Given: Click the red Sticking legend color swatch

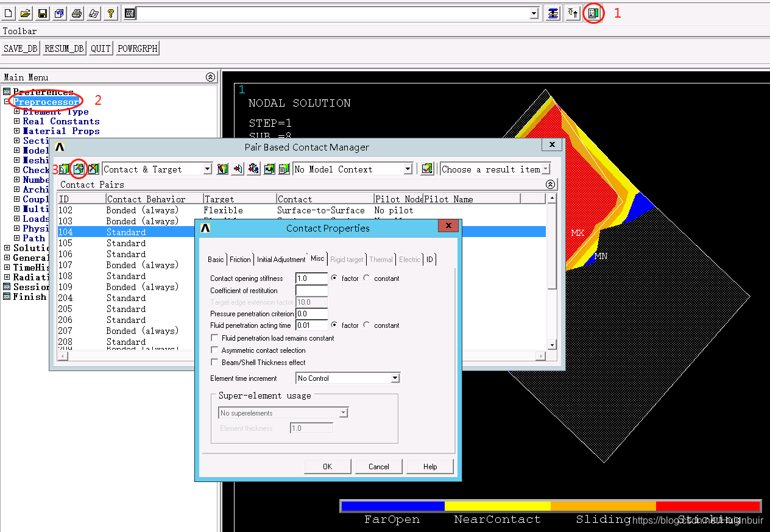Looking at the screenshot, I should click(x=708, y=506).
